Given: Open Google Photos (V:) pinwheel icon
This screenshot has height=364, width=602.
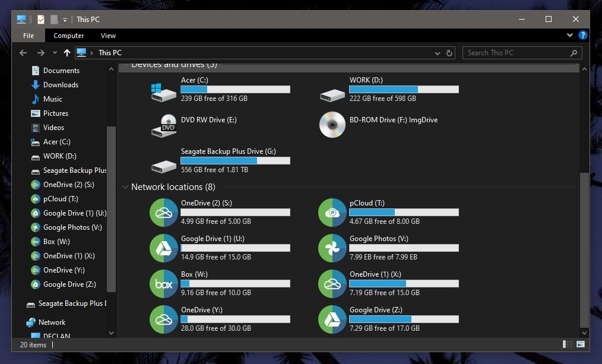Looking at the screenshot, I should click(332, 248).
